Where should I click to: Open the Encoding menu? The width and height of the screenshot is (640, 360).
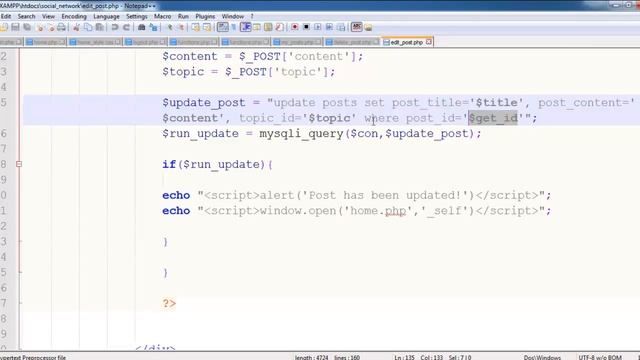[x=74, y=16]
